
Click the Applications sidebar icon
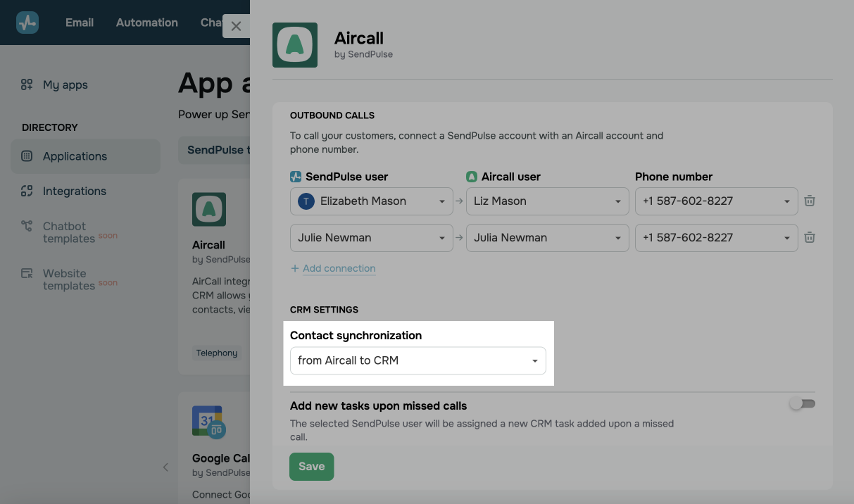27,156
